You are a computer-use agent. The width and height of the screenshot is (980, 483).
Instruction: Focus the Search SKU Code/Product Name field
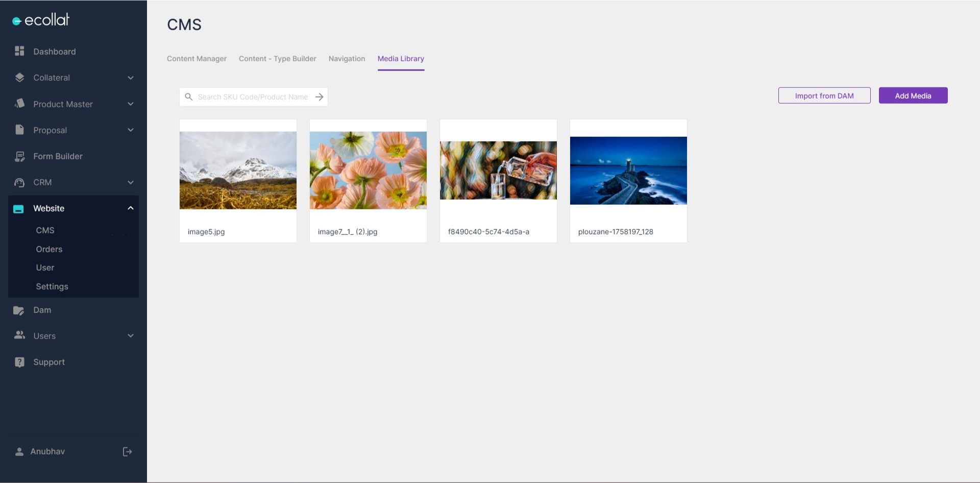[253, 97]
